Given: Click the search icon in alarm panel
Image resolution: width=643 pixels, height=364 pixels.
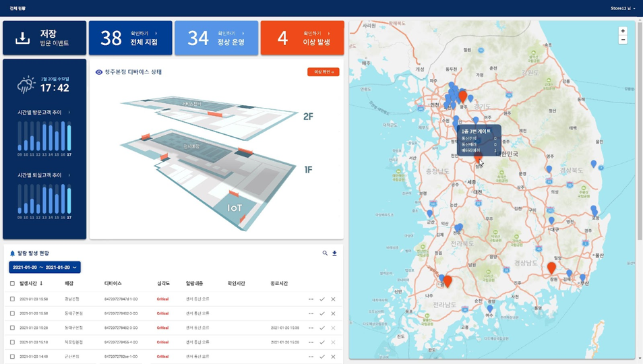Looking at the screenshot, I should 325,253.
